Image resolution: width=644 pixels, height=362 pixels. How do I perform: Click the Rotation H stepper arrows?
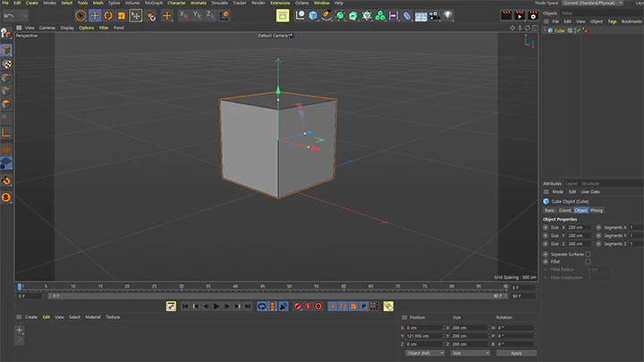pos(535,327)
